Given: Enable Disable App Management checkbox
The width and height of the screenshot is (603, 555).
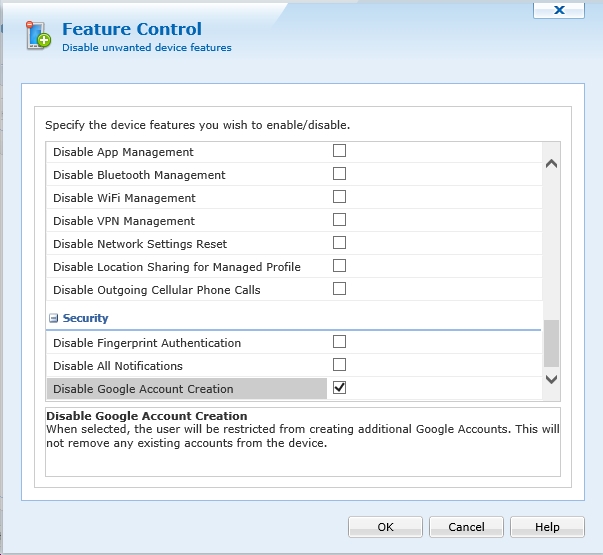Looking at the screenshot, I should point(339,151).
